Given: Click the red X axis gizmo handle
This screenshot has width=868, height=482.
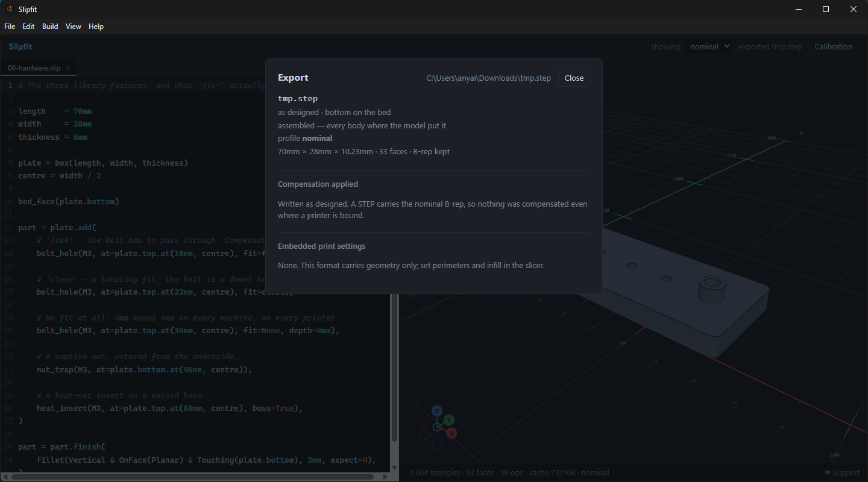Looking at the screenshot, I should point(451,433).
